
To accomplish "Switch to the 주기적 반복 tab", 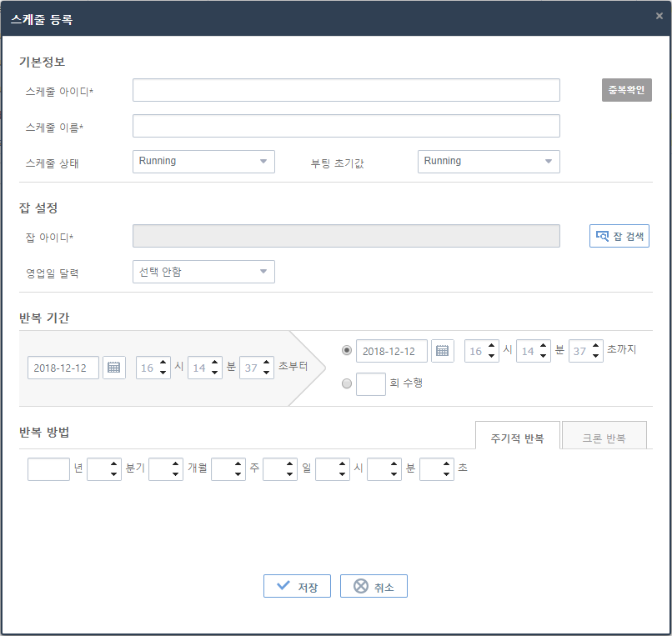I will point(517,435).
